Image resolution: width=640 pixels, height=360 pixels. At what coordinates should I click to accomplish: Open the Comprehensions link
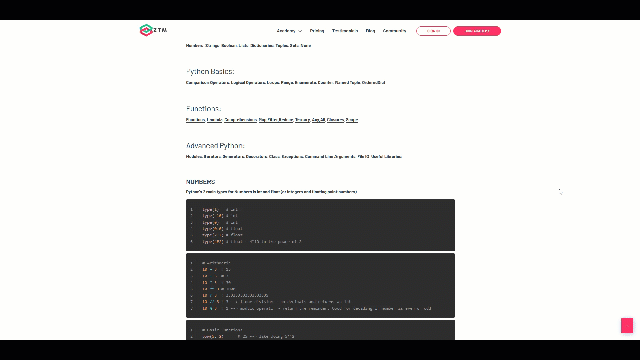[240, 120]
